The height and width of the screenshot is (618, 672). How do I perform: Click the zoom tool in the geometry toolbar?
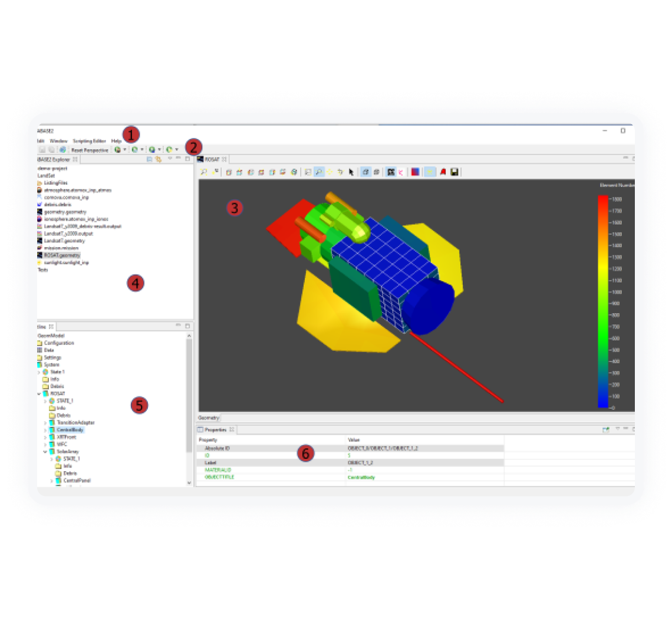[318, 172]
